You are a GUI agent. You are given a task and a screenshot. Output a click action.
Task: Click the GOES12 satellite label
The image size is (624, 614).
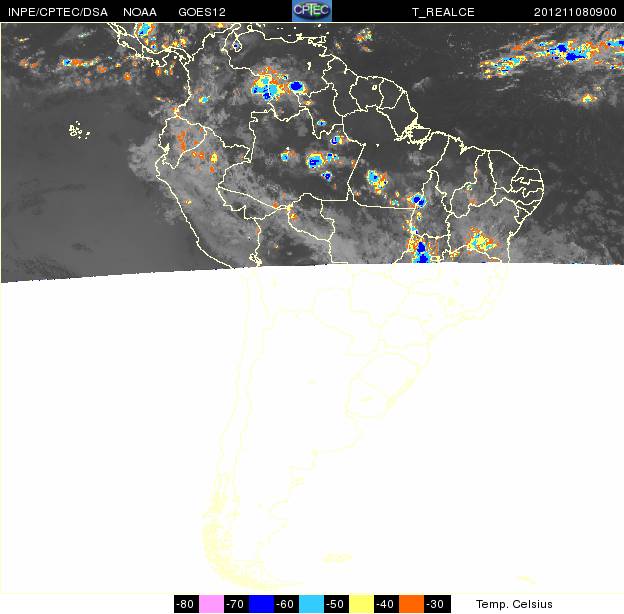pos(202,12)
